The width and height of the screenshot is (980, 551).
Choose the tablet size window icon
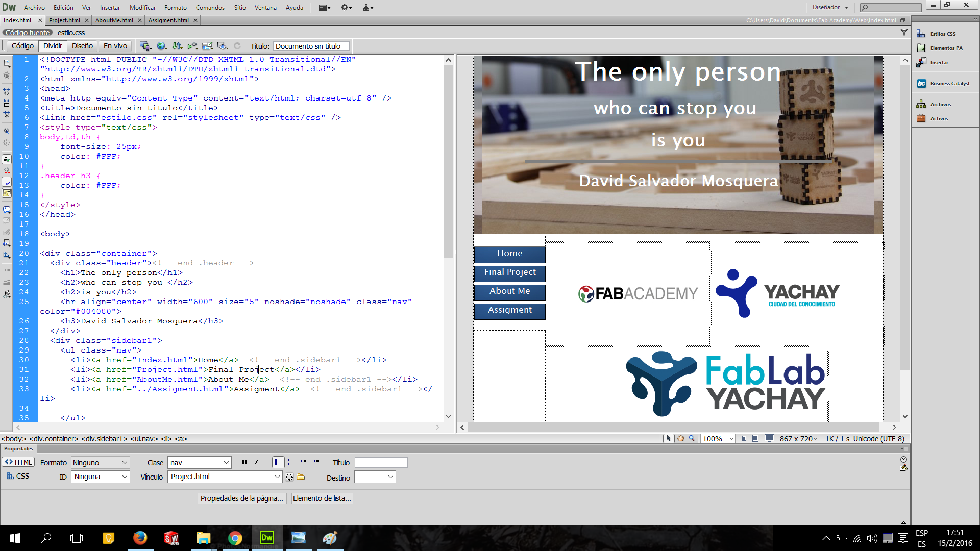pos(755,439)
